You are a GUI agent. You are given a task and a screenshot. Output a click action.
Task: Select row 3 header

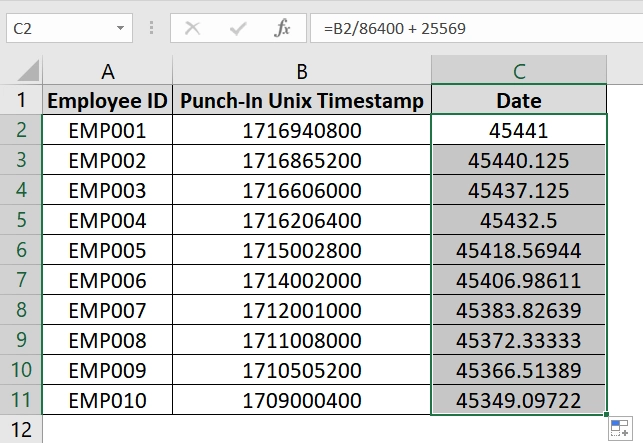[21, 160]
